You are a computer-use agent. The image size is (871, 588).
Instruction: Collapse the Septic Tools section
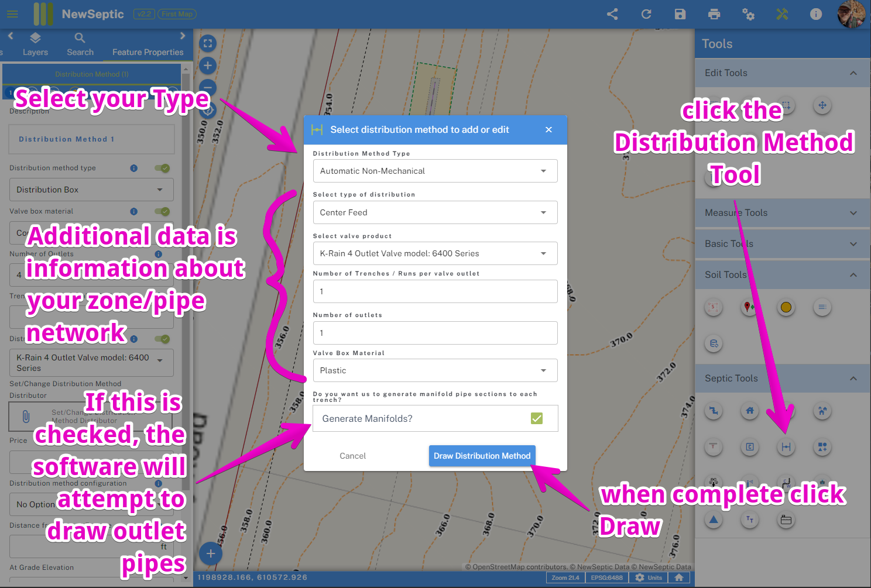coord(853,378)
